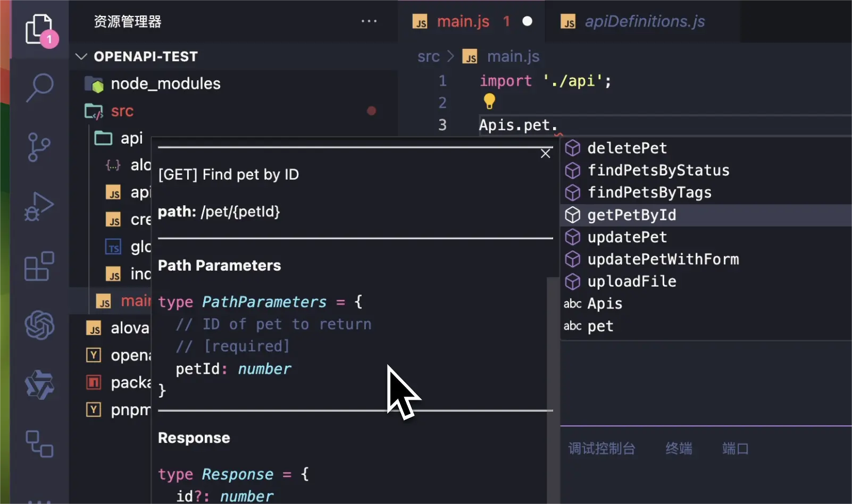The width and height of the screenshot is (852, 504).
Task: Click the 'path: /pet/{petId}' text
Action: click(x=219, y=212)
